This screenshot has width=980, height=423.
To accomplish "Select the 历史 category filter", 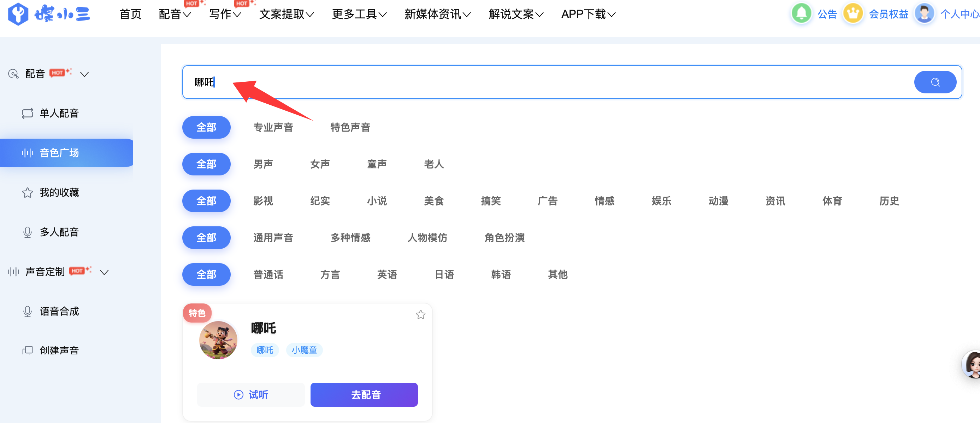I will (889, 201).
